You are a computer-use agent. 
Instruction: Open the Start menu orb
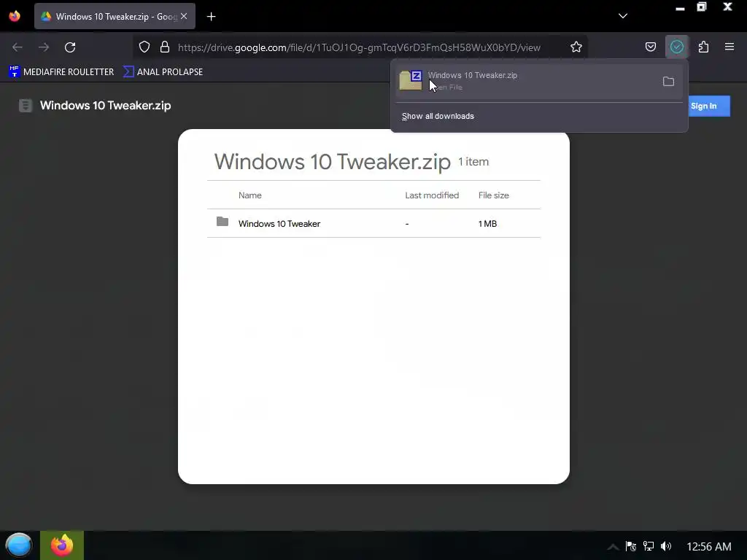coord(19,545)
